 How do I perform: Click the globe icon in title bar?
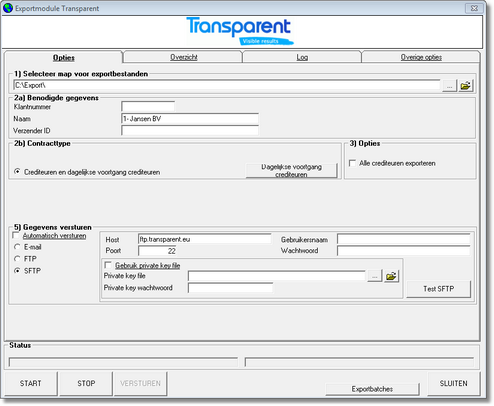click(8, 8)
